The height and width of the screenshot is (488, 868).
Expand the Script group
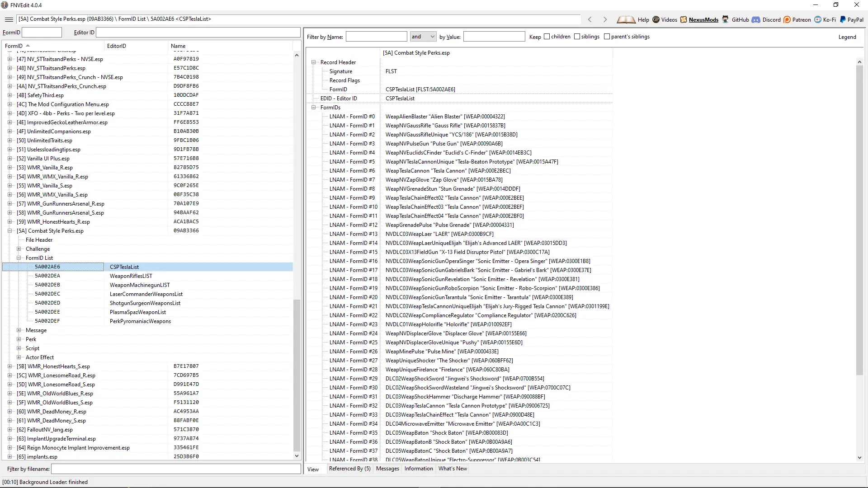tap(19, 348)
